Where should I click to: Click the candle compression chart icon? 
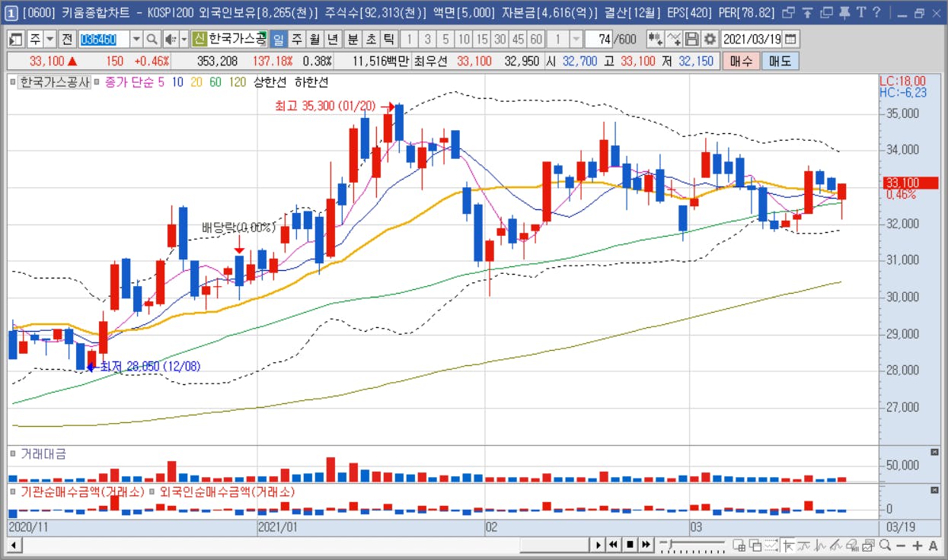[655, 39]
